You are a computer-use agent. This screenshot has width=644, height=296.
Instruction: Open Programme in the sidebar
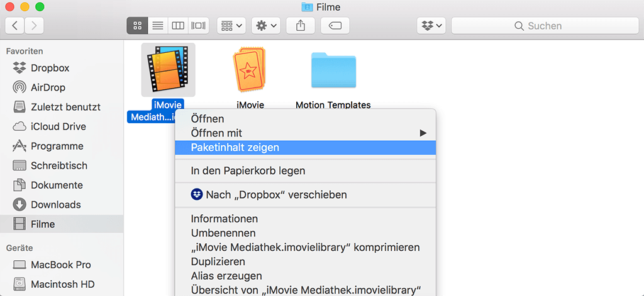62,146
